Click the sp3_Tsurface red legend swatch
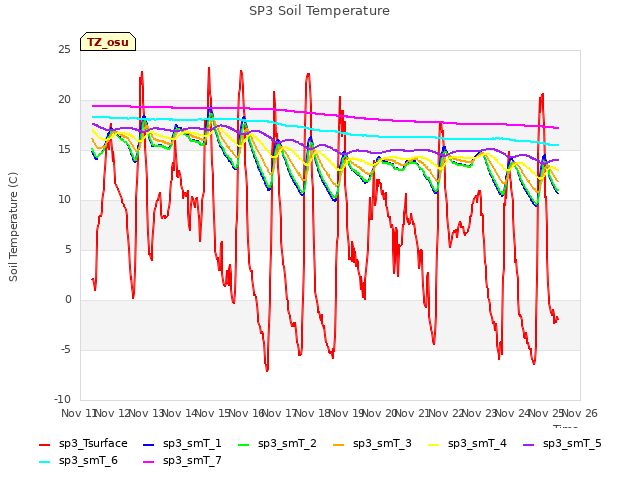 44,444
